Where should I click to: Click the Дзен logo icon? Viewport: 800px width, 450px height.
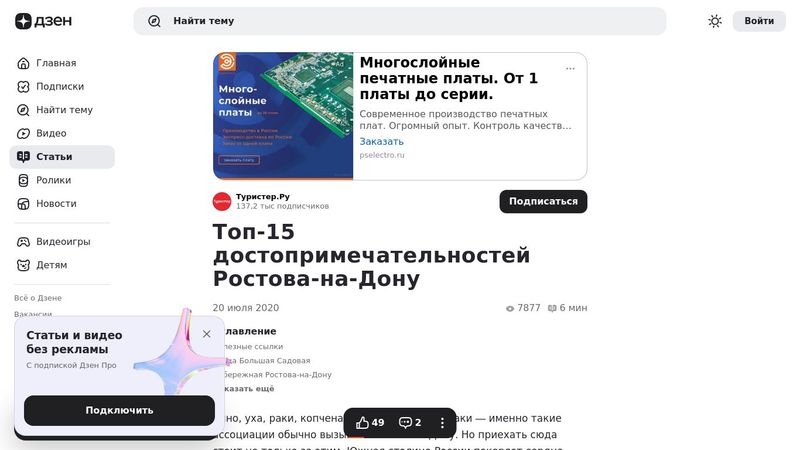click(x=23, y=21)
